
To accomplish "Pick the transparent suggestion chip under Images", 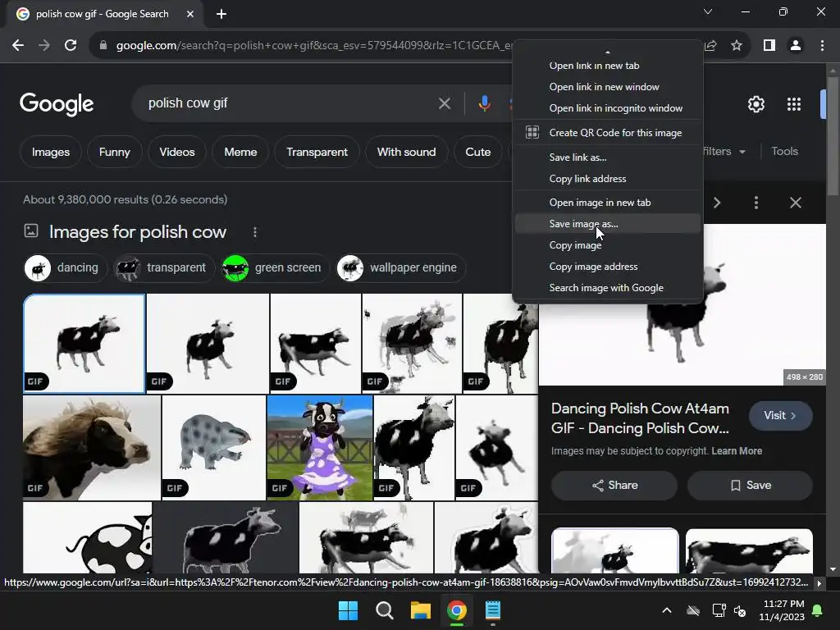I will 164,268.
